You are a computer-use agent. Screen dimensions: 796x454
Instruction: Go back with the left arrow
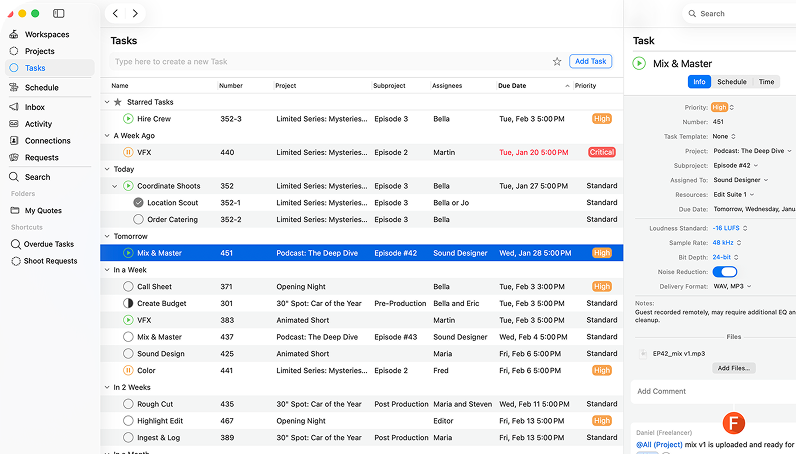coord(115,14)
